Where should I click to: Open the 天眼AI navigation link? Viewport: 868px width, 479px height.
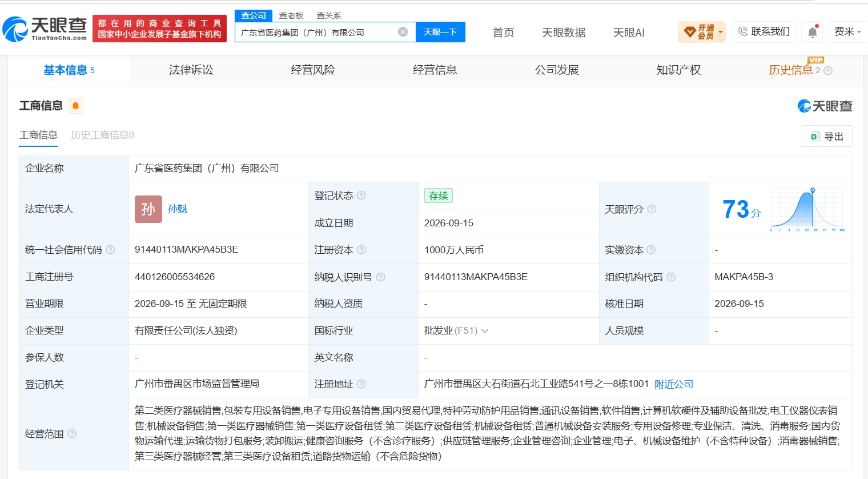(629, 33)
